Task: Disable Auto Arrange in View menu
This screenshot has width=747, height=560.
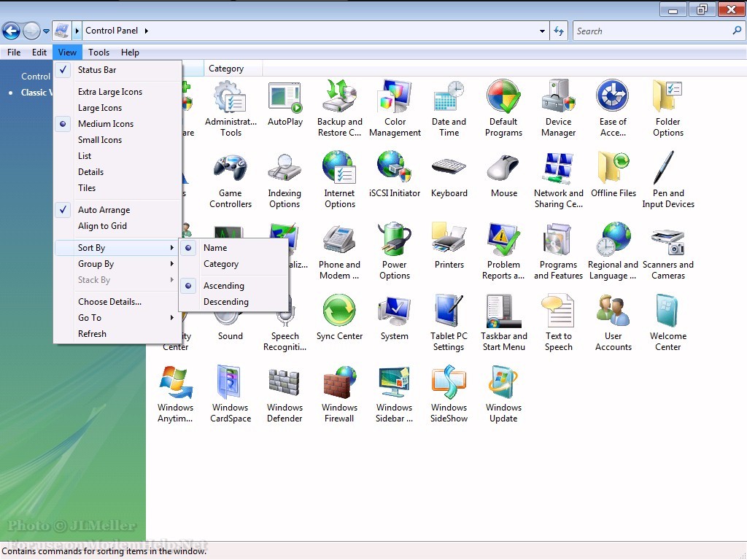Action: 104,210
